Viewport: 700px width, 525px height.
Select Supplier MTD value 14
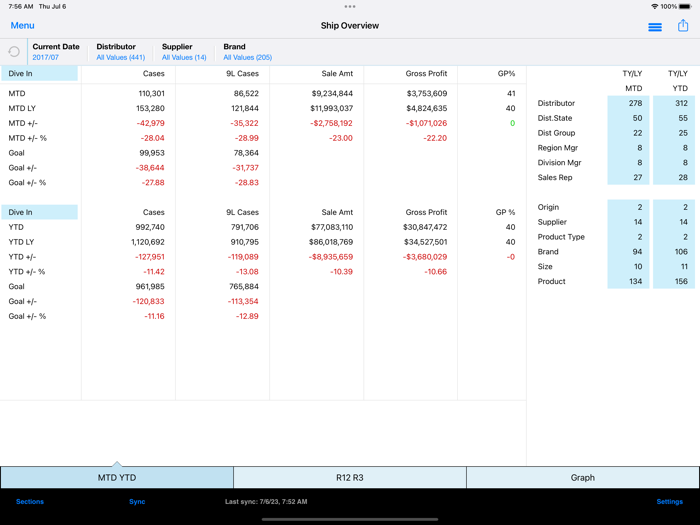tap(628, 222)
